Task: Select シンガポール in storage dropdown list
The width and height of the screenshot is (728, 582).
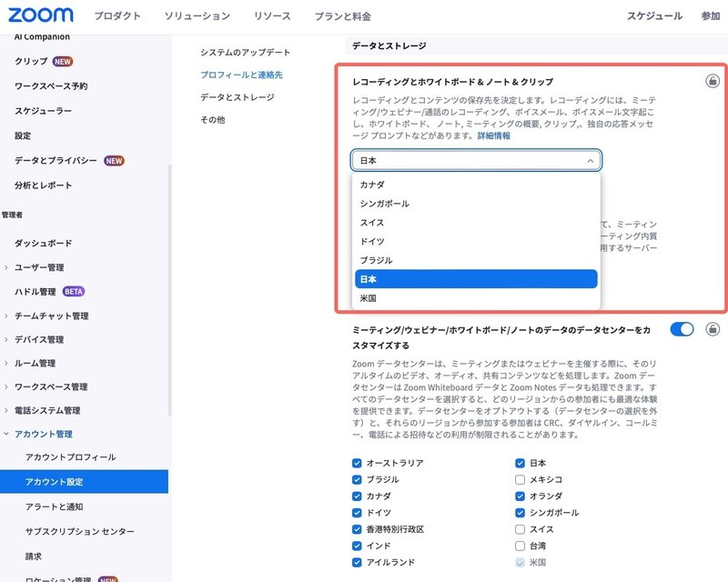Action: pos(476,204)
